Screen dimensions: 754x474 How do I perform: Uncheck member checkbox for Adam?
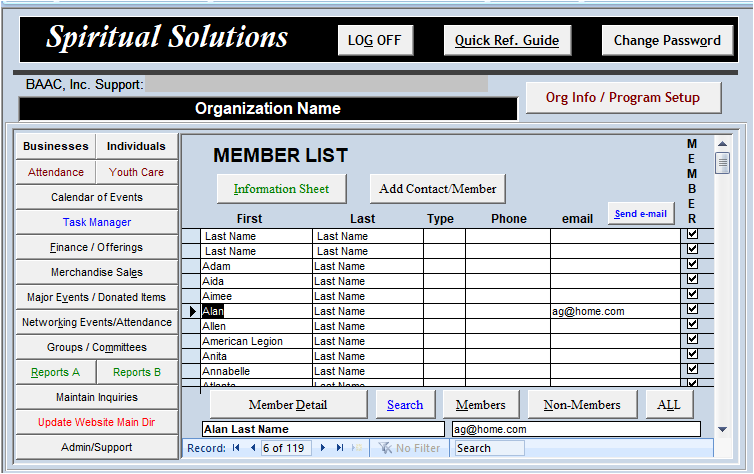692,265
